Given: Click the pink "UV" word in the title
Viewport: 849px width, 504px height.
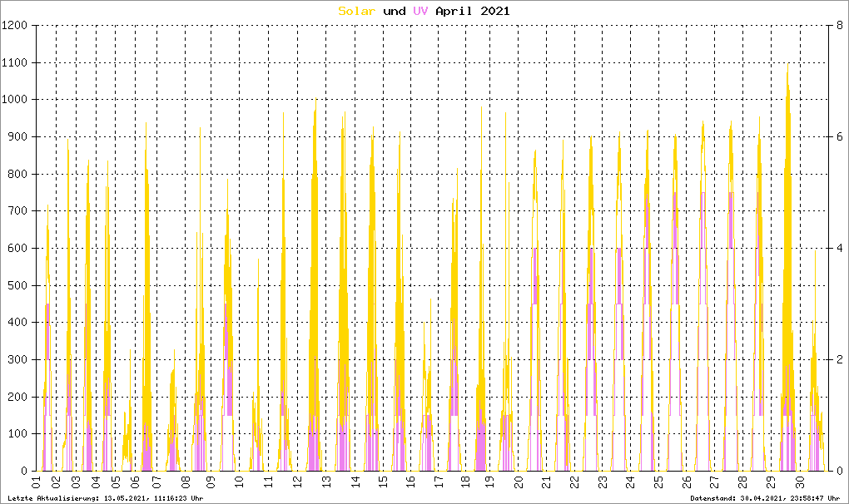Looking at the screenshot, I should (423, 11).
